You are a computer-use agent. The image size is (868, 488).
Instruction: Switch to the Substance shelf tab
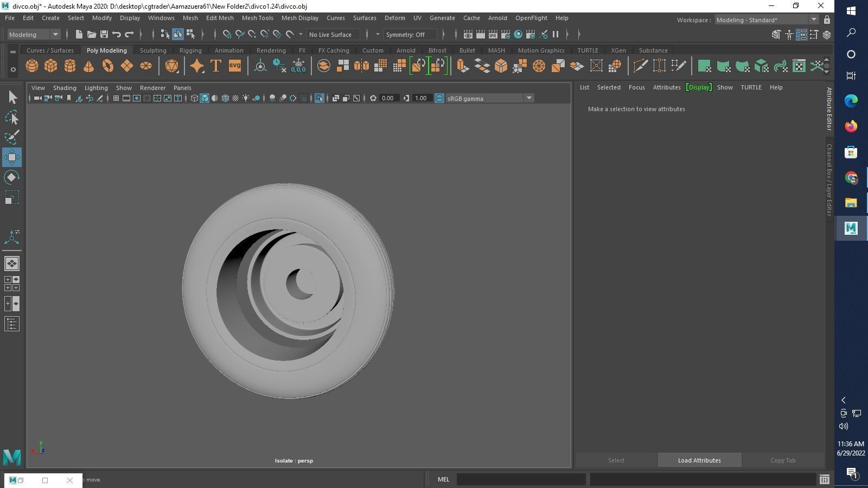[653, 50]
